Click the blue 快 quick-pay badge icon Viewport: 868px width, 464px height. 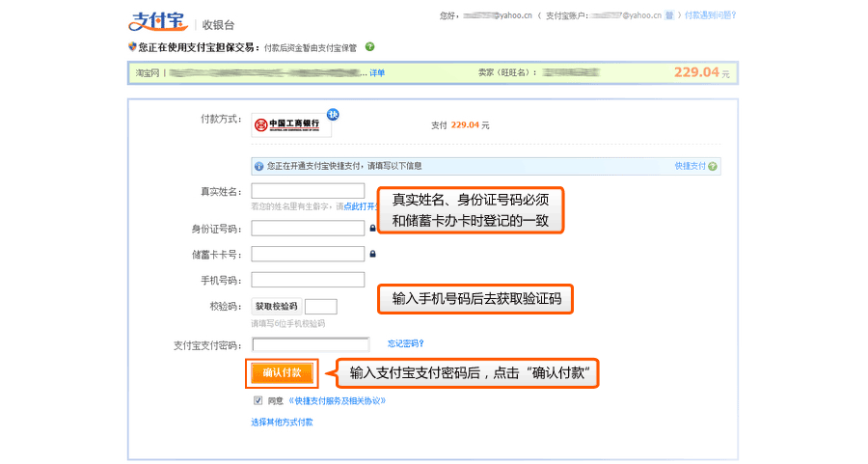click(333, 115)
